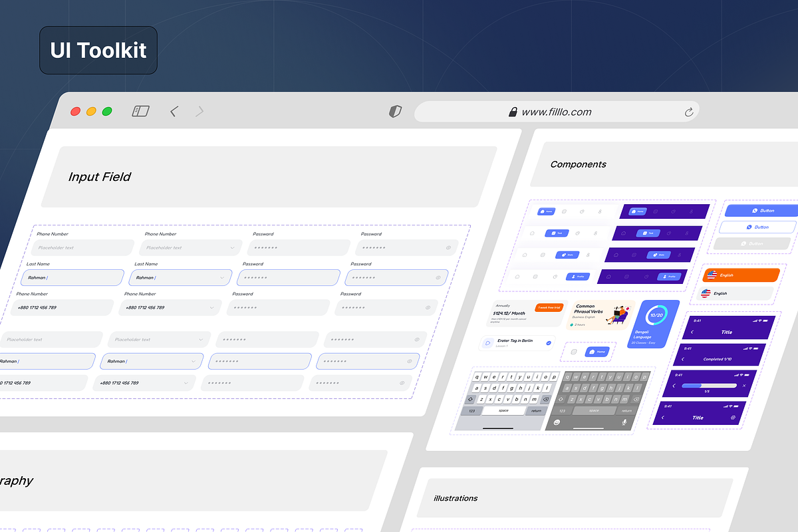
Task: Show password in the labeled Placeholder-text row's eye field
Action: (x=449, y=247)
